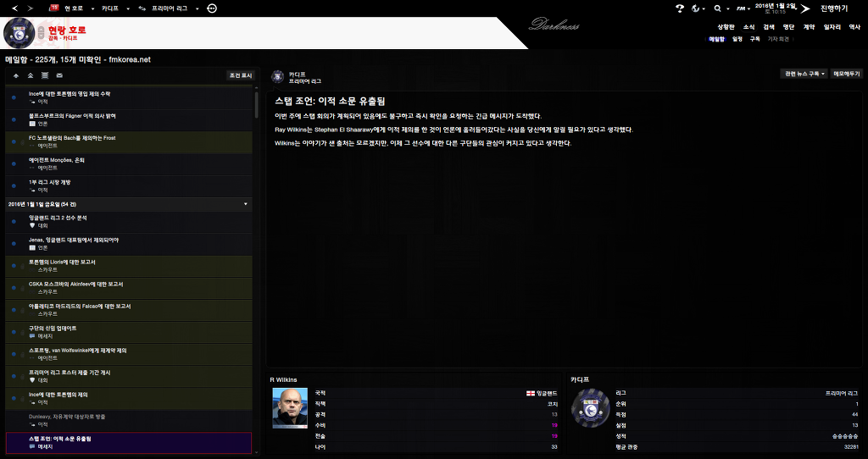Toggle unread dot for 토트넘 Lloris report

coord(14,266)
